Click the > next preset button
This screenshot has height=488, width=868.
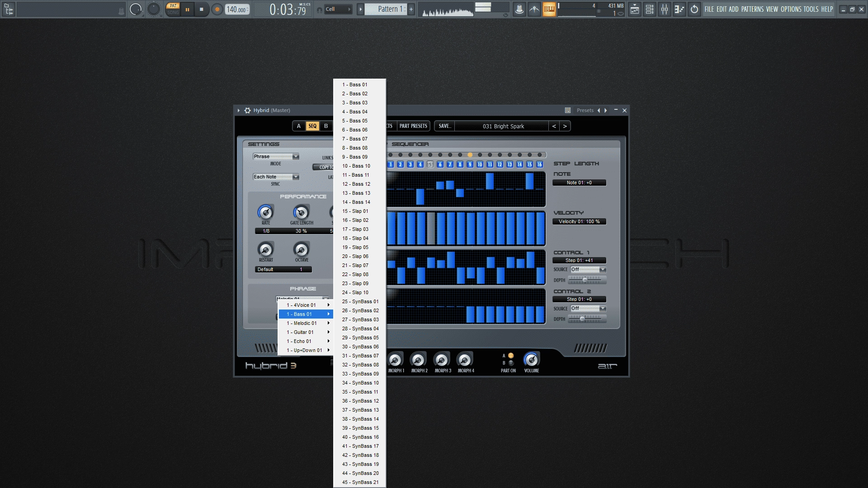pos(565,126)
